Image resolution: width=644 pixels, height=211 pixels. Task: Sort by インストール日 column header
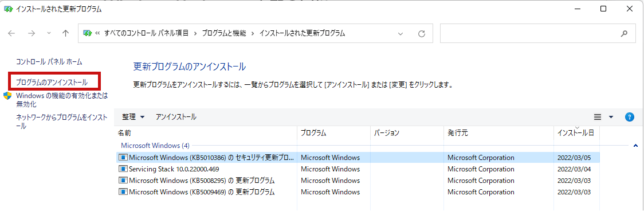(576, 133)
